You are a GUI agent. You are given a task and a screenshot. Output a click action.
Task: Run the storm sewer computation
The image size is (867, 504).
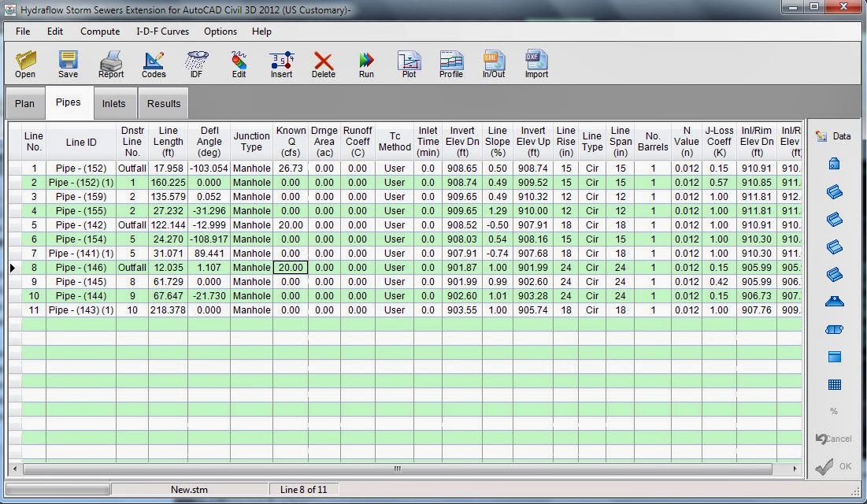click(366, 63)
